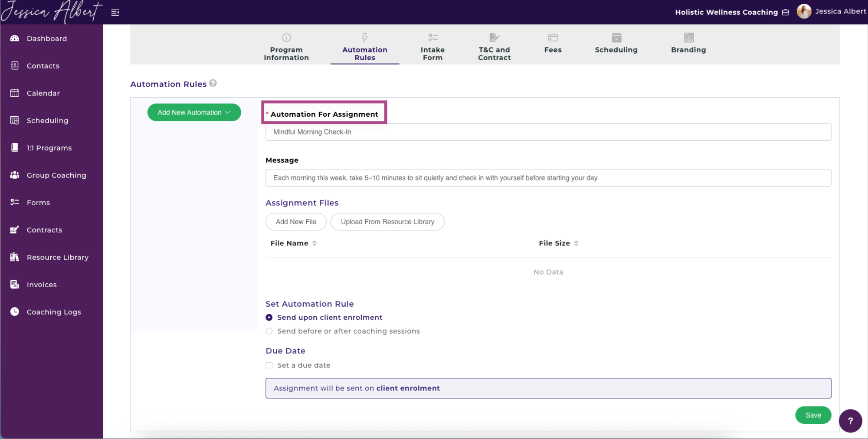Viewport: 868px width, 439px height.
Task: Open Contacts from the sidebar menu
Action: (x=43, y=66)
